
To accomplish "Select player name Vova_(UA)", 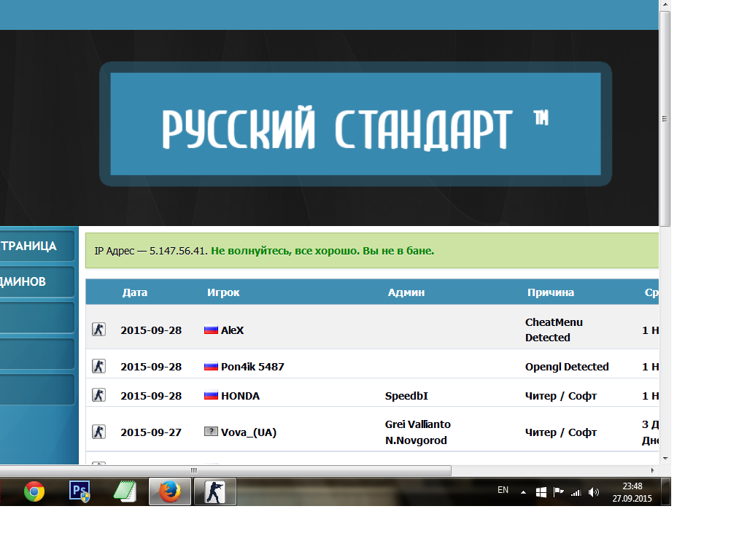I will click(249, 432).
